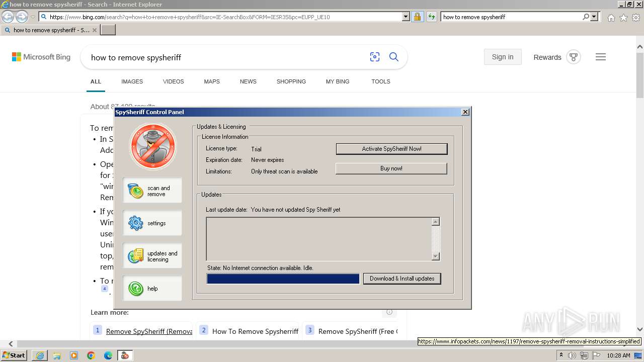Expand address bar URL dropdown
The image size is (644, 362).
point(406,17)
